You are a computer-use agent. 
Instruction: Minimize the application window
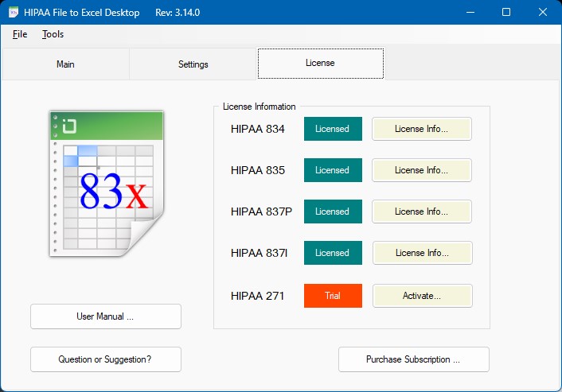pyautogui.click(x=470, y=12)
